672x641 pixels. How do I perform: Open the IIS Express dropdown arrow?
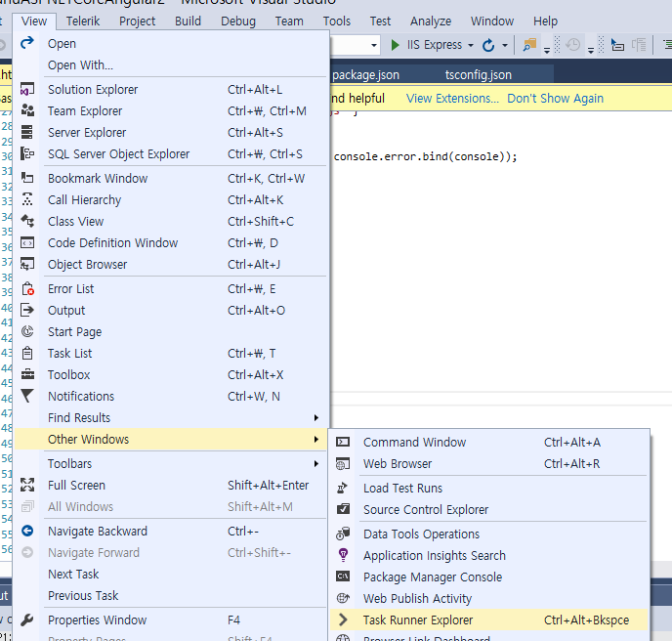click(471, 45)
